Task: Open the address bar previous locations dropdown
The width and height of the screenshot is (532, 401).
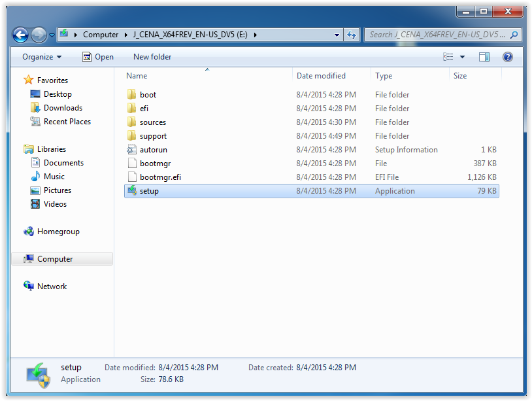Action: (x=337, y=35)
